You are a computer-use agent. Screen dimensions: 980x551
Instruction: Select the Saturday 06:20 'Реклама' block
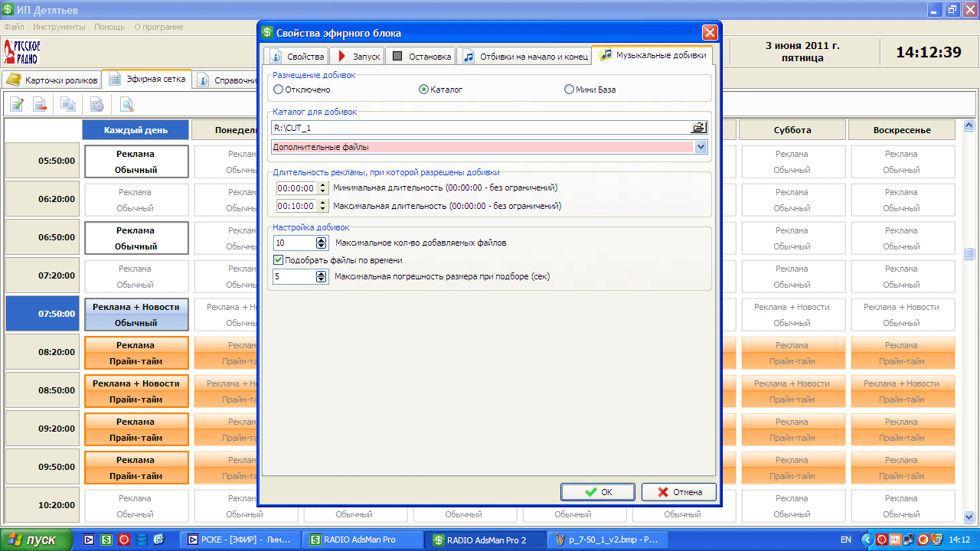click(x=792, y=200)
